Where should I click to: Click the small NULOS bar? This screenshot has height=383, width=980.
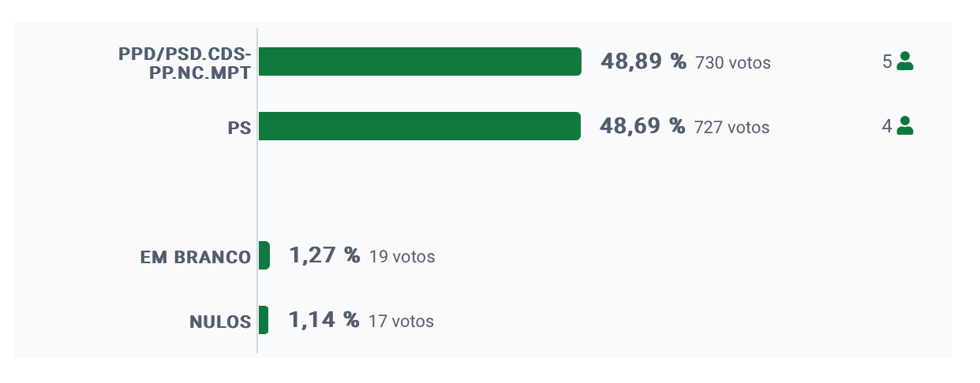tap(264, 320)
